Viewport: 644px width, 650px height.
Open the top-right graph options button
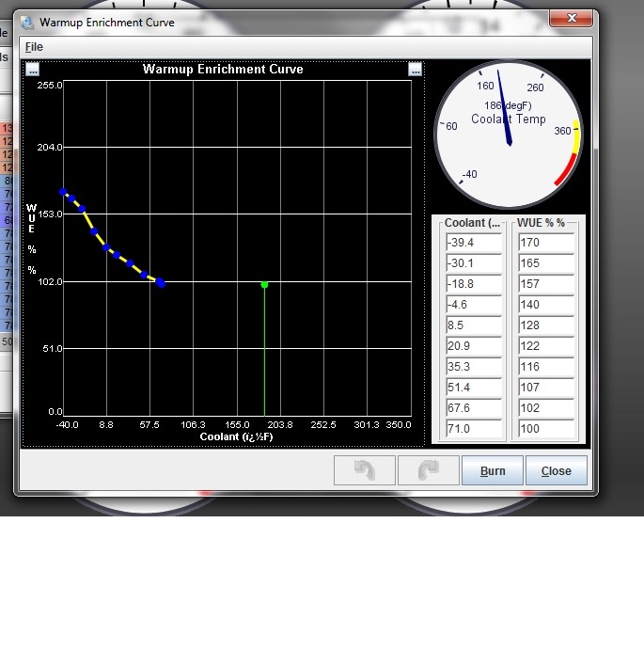click(415, 69)
